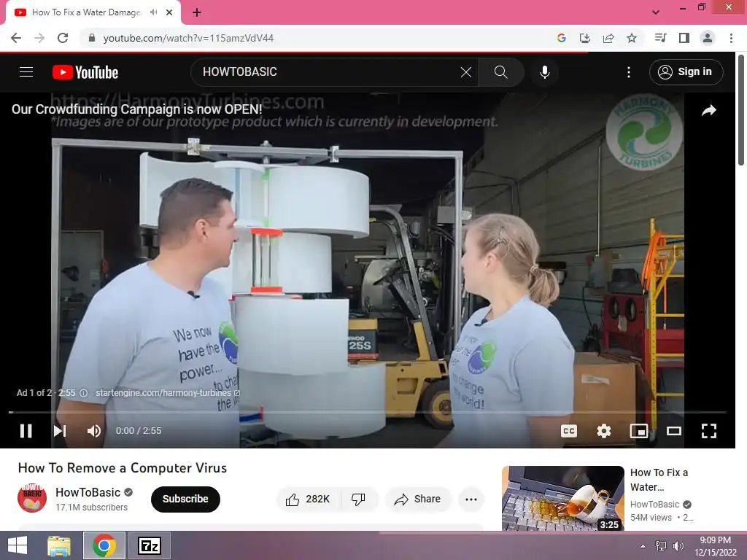The width and height of the screenshot is (747, 560).
Task: Mute the tab via speaker icon
Action: click(x=153, y=12)
